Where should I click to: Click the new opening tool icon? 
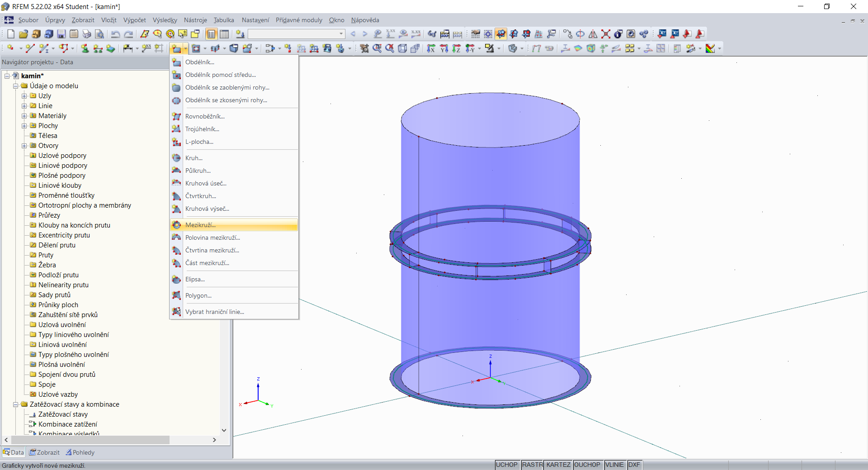click(196, 48)
